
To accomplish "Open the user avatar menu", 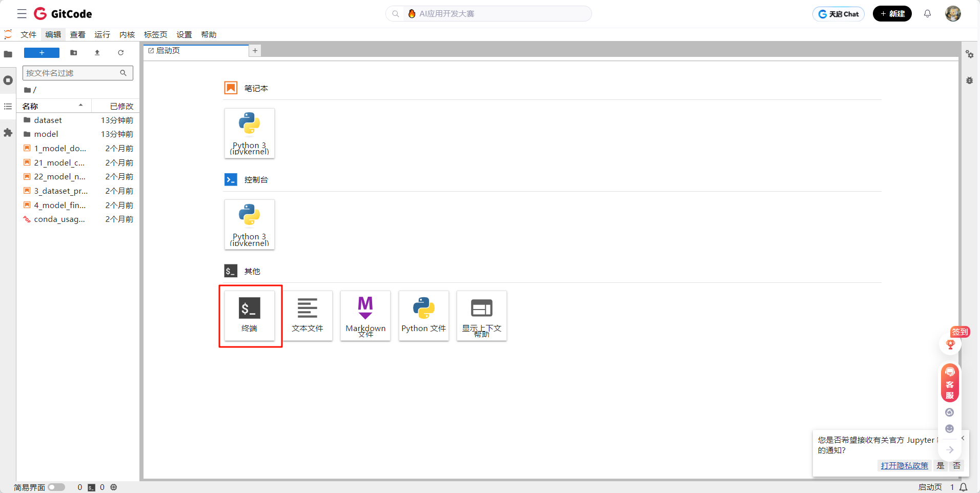I will pyautogui.click(x=953, y=14).
